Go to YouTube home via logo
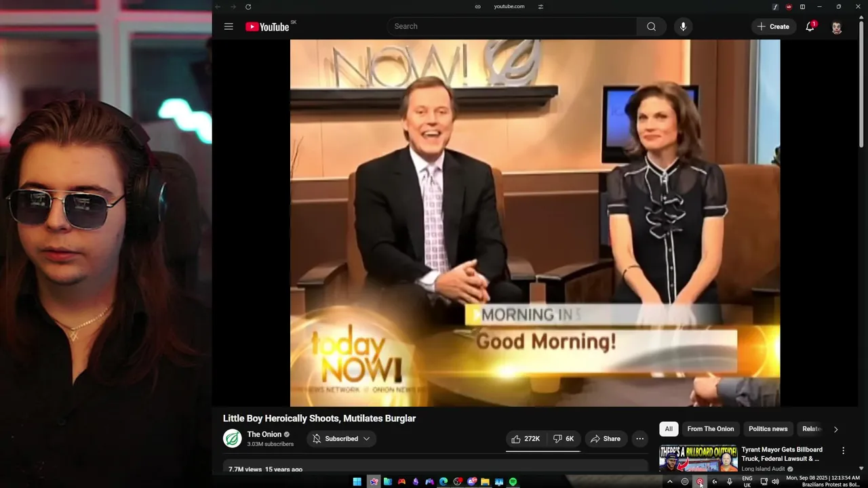The width and height of the screenshot is (868, 488). tap(267, 26)
